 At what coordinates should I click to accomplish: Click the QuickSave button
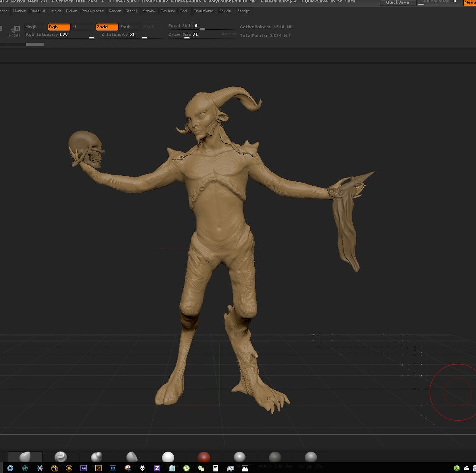398,2
